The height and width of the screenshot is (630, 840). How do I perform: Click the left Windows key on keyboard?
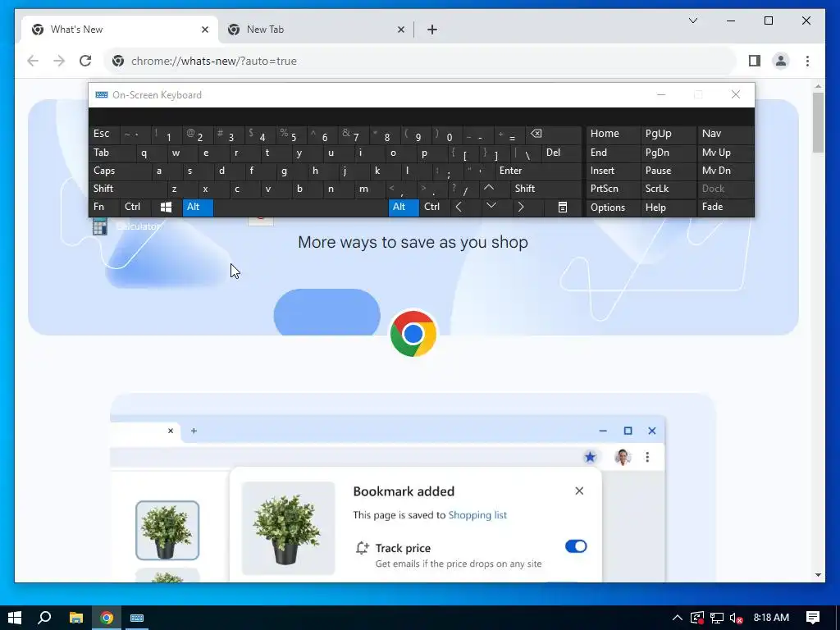tap(166, 208)
